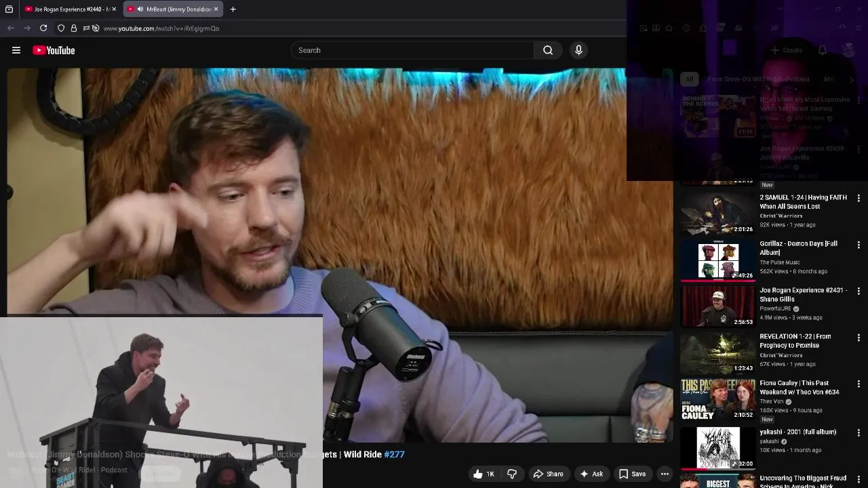This screenshot has width=868, height=488.
Task: Reload the page in browser toolbar
Action: click(x=43, y=28)
